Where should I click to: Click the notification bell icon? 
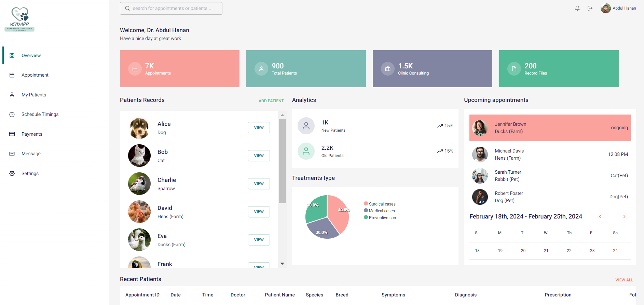[577, 8]
